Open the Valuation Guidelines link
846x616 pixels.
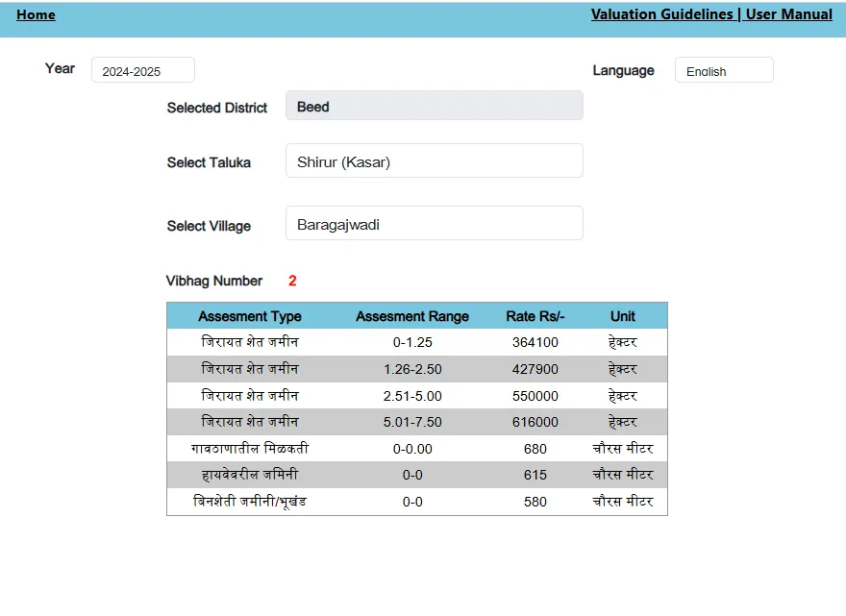(661, 14)
